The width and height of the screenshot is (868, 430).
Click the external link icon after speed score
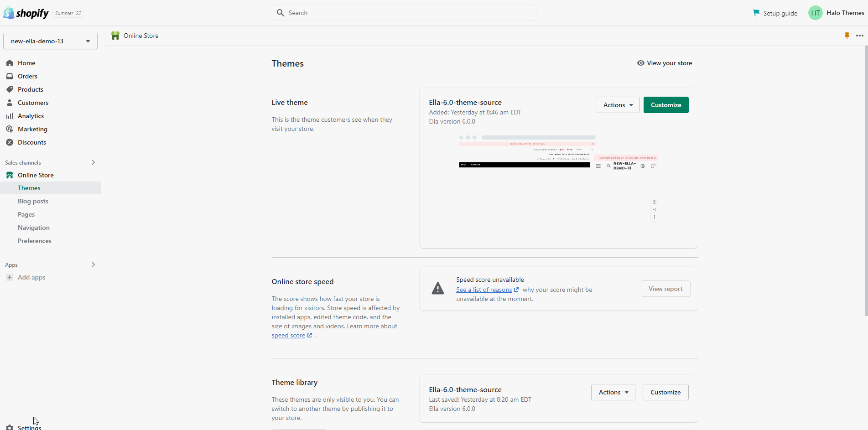(x=310, y=335)
